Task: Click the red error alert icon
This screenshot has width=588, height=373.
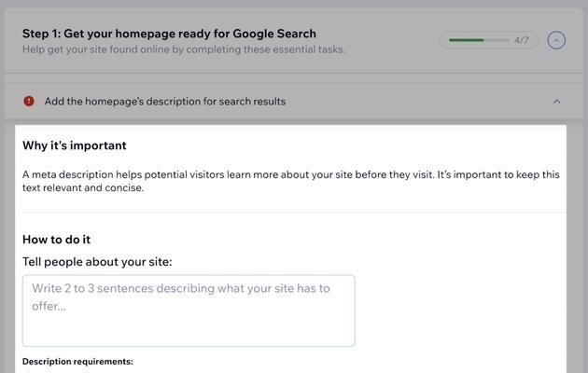Action: (x=29, y=101)
